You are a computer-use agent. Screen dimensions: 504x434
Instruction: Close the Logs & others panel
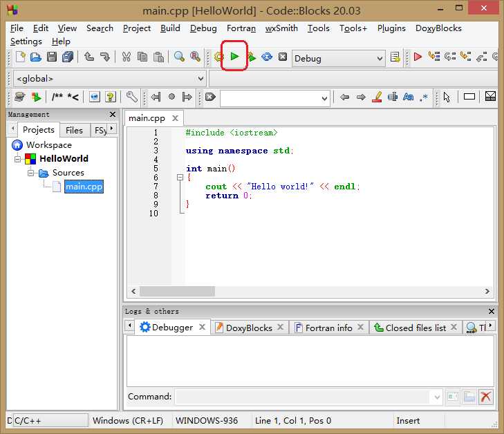(491, 311)
